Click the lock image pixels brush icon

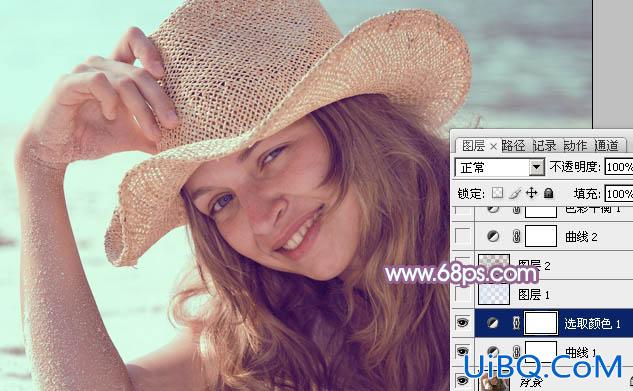point(515,194)
